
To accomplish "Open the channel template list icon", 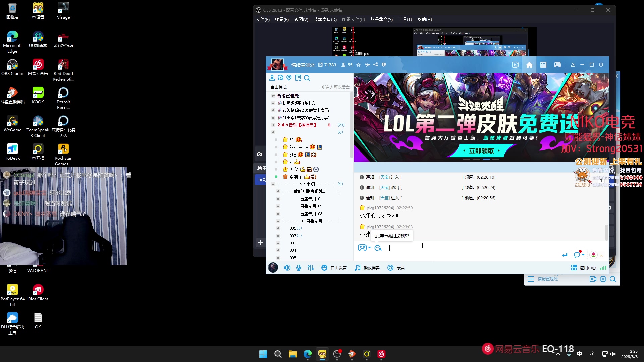I will pos(543,65).
